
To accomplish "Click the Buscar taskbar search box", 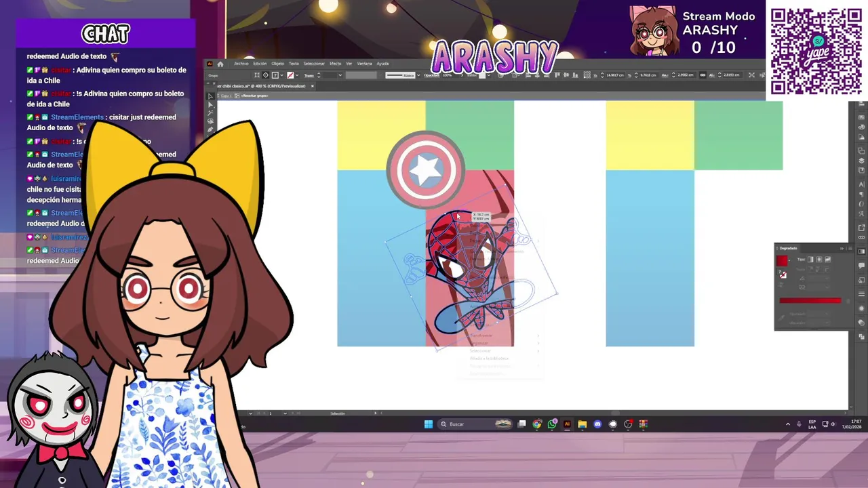I will (476, 424).
